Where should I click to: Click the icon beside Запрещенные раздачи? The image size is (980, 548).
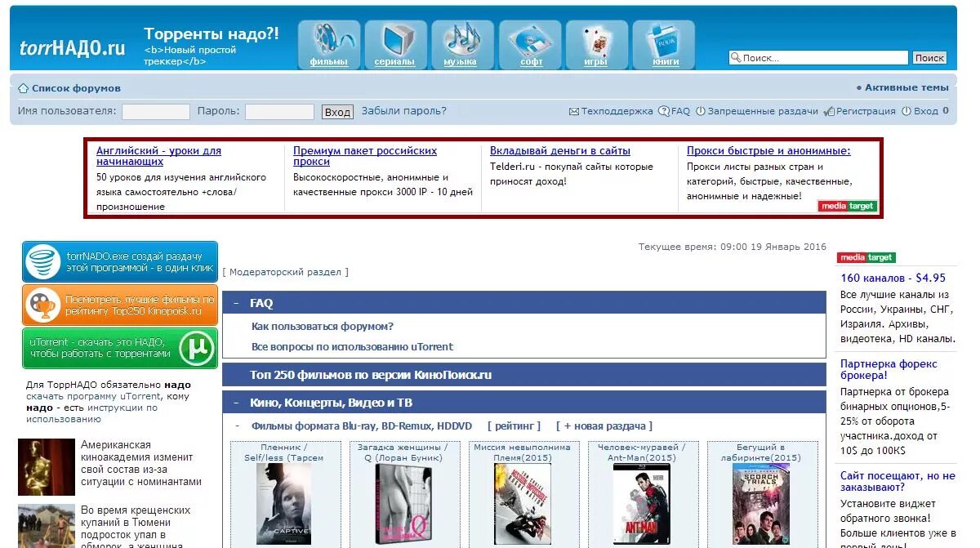pos(700,111)
